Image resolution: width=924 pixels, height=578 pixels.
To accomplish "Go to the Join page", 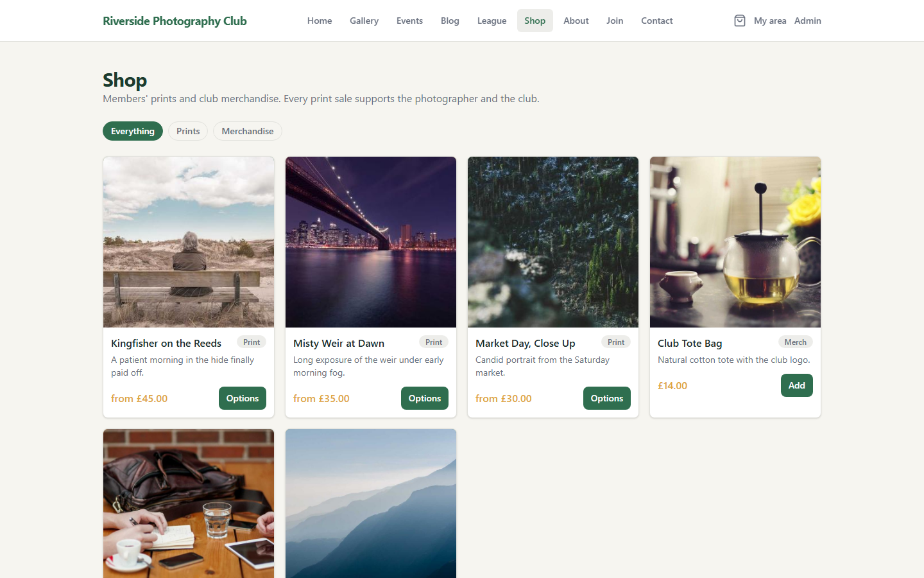I will point(615,21).
